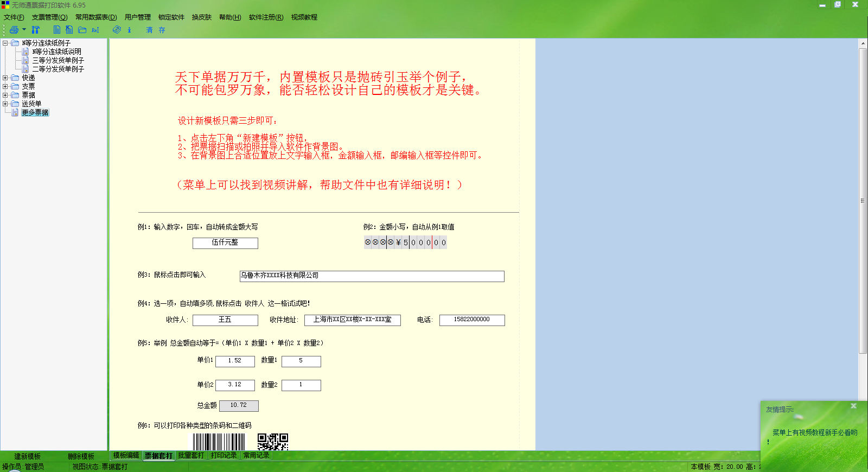Open the 文件(F) menu
The width and height of the screenshot is (868, 472).
tap(14, 17)
